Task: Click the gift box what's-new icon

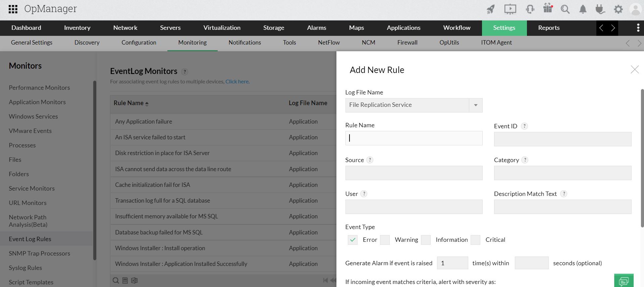Action: pyautogui.click(x=548, y=8)
